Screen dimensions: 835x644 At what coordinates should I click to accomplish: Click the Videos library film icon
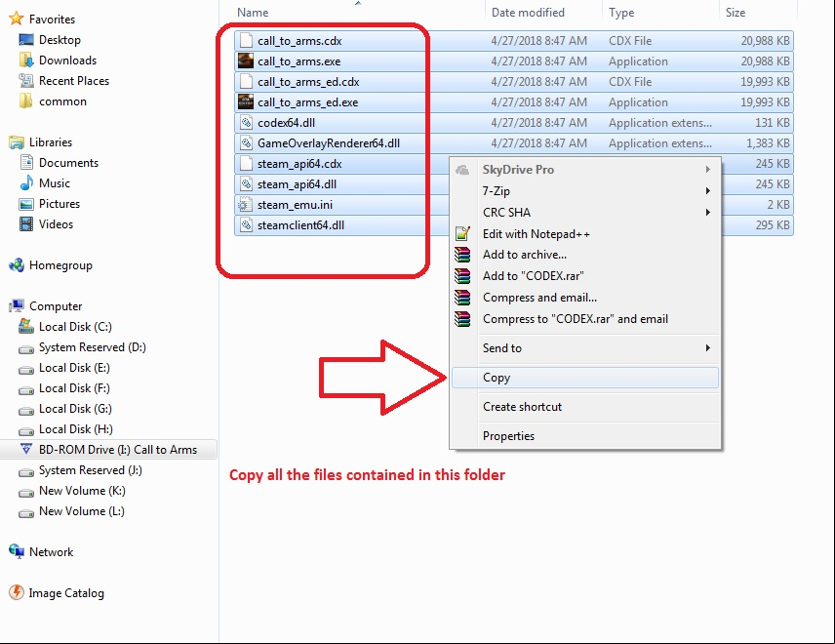click(x=26, y=224)
